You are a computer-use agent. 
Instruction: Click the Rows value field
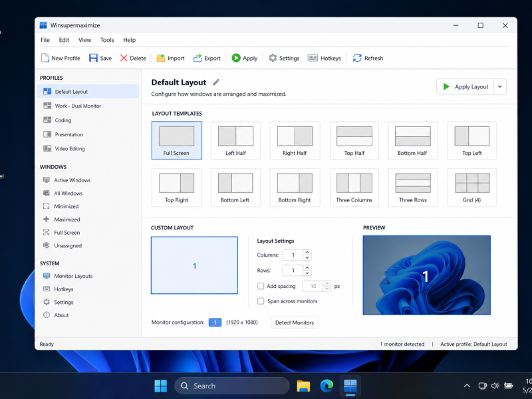pos(293,271)
